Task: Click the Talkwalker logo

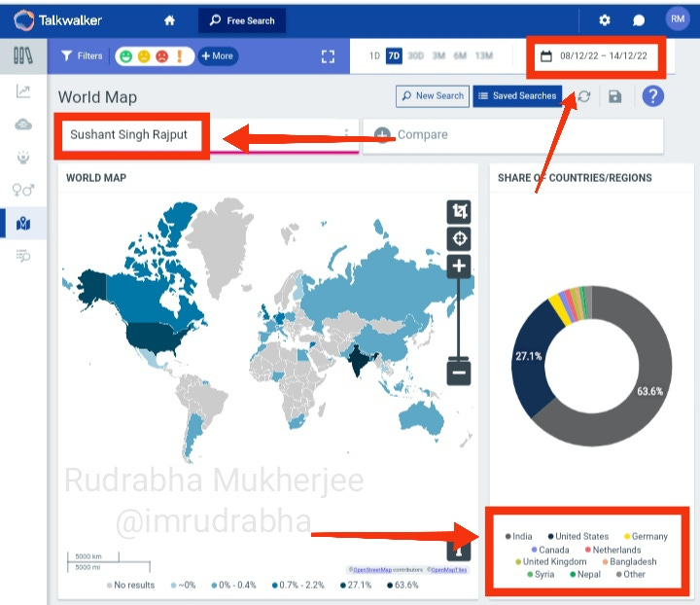Action: pos(57,20)
